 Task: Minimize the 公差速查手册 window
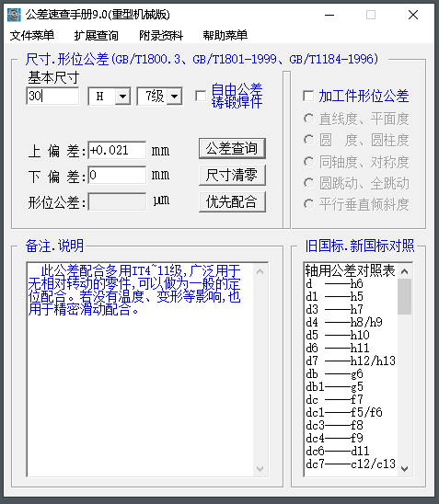pyautogui.click(x=329, y=15)
